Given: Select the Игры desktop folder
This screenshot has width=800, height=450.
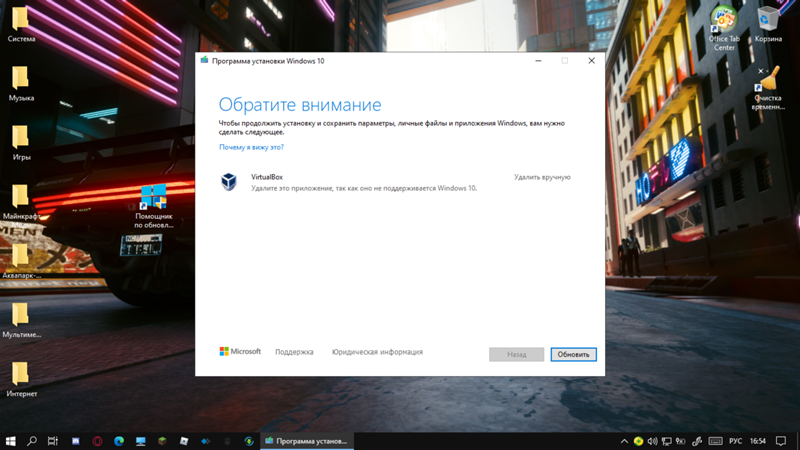Looking at the screenshot, I should click(x=21, y=142).
